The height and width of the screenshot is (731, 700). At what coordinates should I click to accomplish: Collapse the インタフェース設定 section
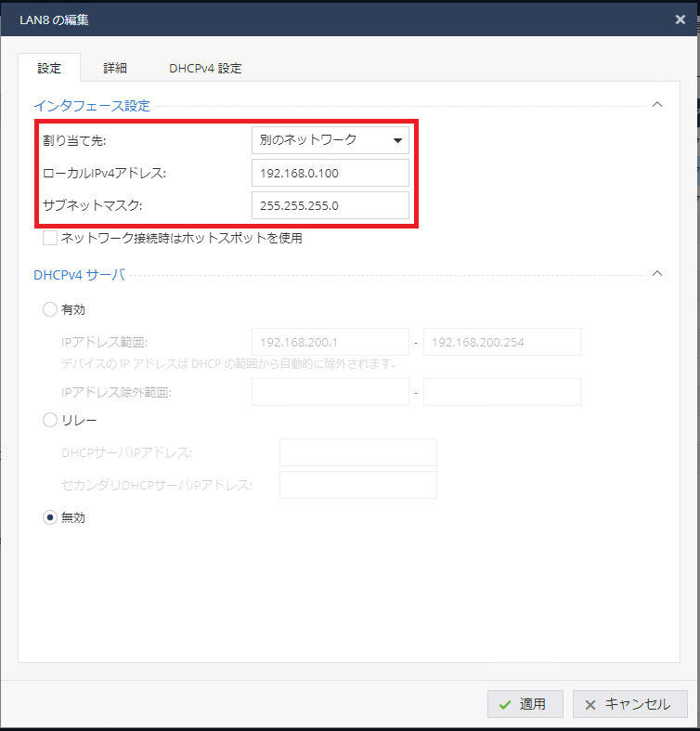tap(657, 105)
